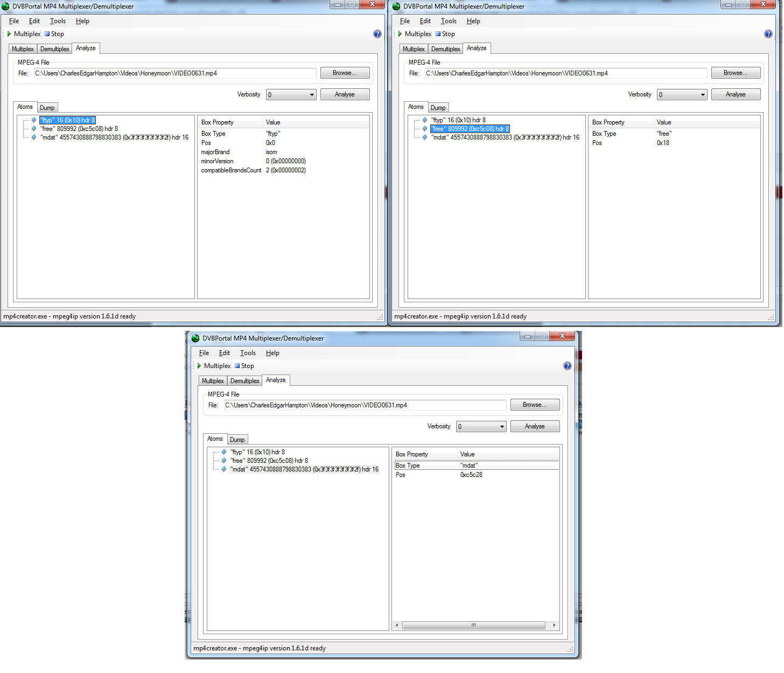The image size is (784, 673).
Task: Select "free" atom in bottom window
Action: [269, 461]
